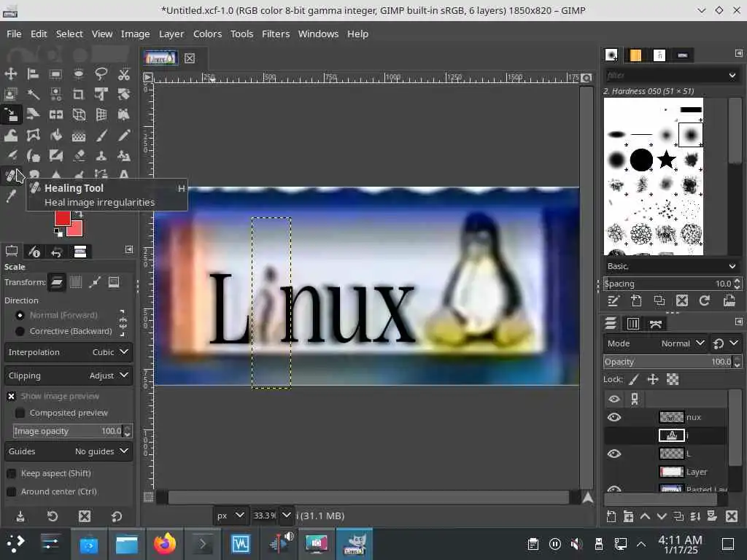Show the i layer visibility
Image resolution: width=747 pixels, height=560 pixels.
(614, 435)
